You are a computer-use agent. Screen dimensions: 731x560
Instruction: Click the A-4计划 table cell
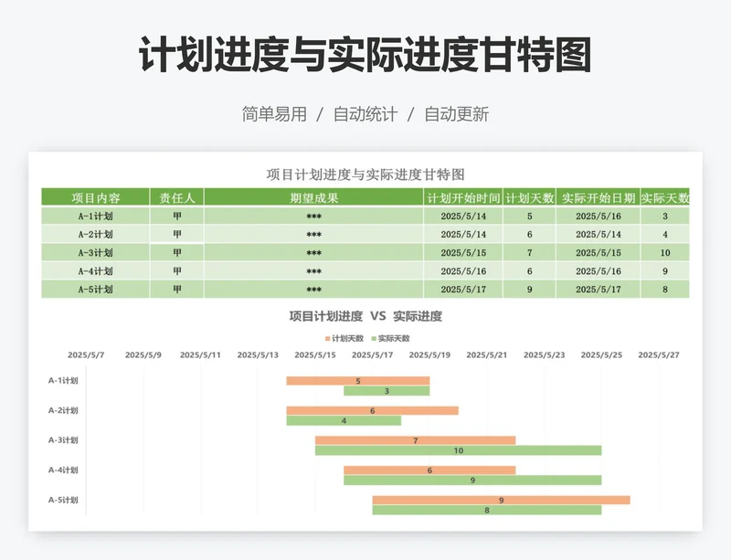(96, 271)
